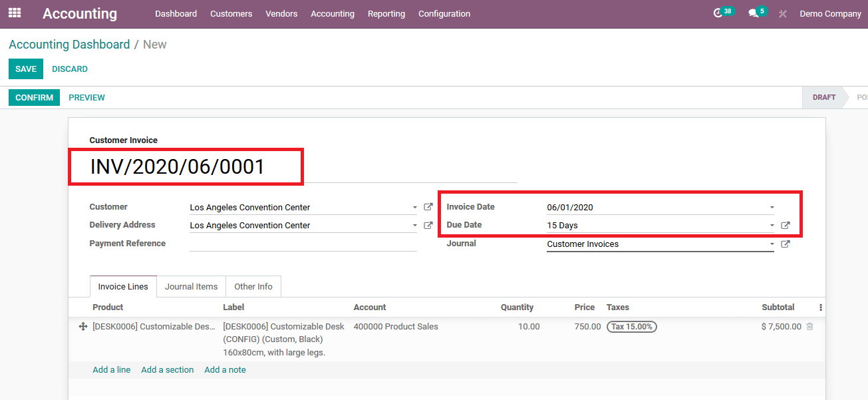Click the Label column header
Screen dimensions: 868x400
click(x=233, y=307)
